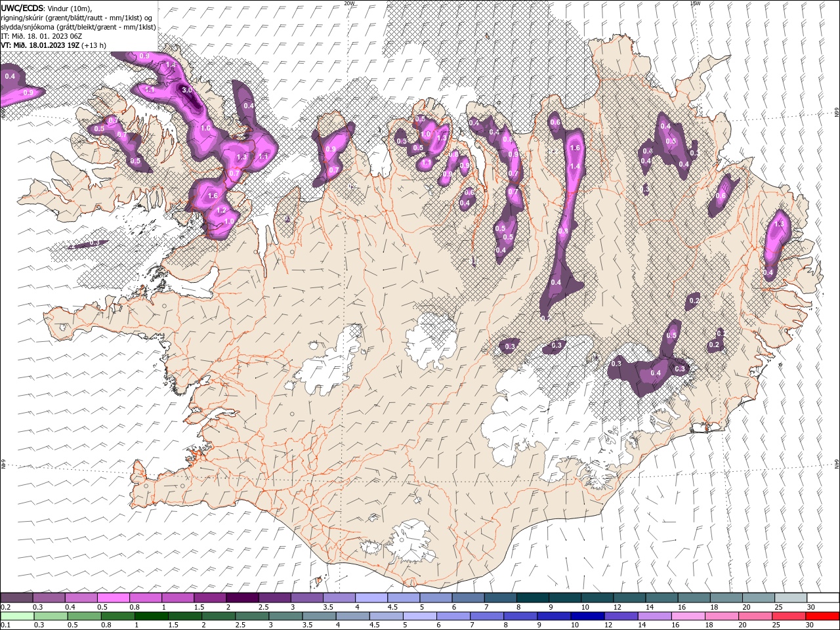This screenshot has width=840, height=630.
Task: Click the 'rigning/skúrir (grænt/blátt/rautt - mm/1klst) og' line
Action: coord(76,18)
